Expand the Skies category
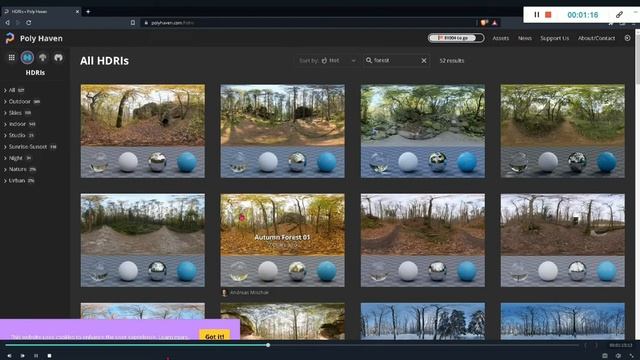The image size is (640, 360). pos(17,113)
